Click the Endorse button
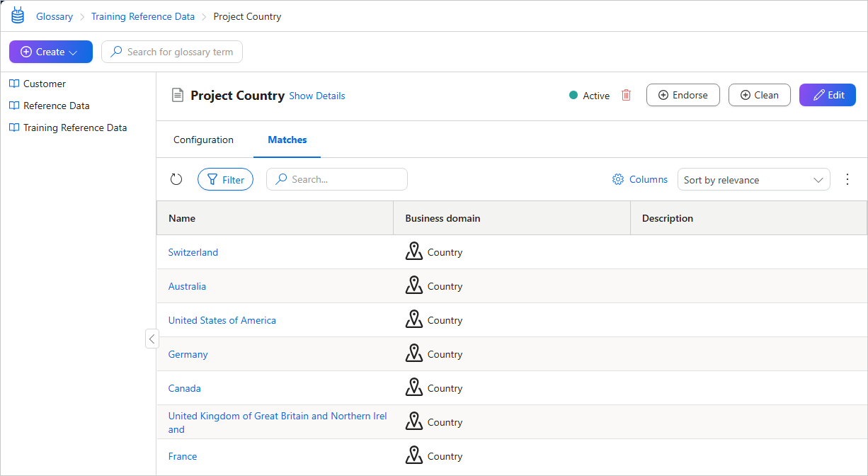Viewport: 868px width, 476px height. click(x=683, y=95)
